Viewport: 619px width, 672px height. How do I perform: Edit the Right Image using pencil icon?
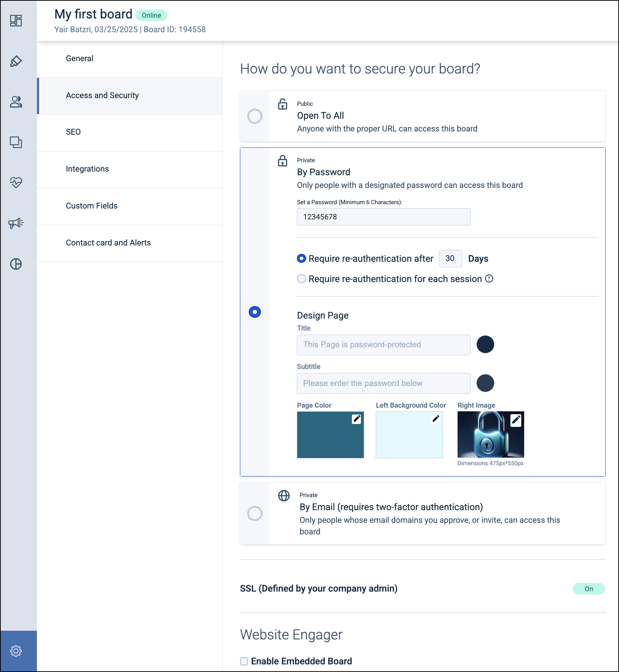click(516, 420)
